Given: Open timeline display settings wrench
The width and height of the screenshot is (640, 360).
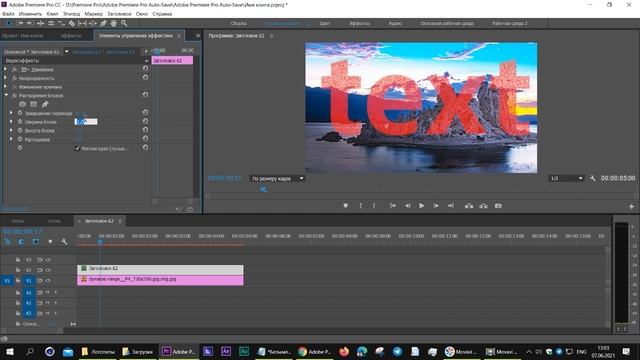Looking at the screenshot, I should 64,242.
